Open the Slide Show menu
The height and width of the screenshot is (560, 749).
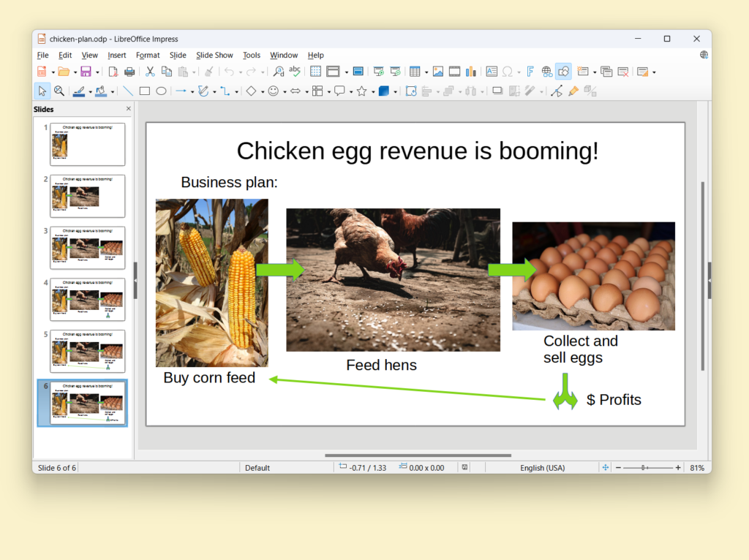[214, 55]
